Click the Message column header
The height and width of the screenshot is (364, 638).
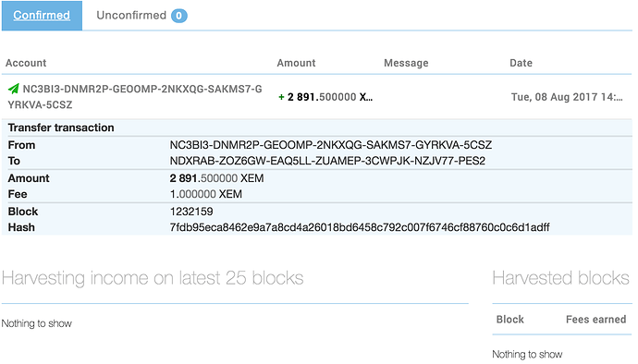pyautogui.click(x=406, y=63)
